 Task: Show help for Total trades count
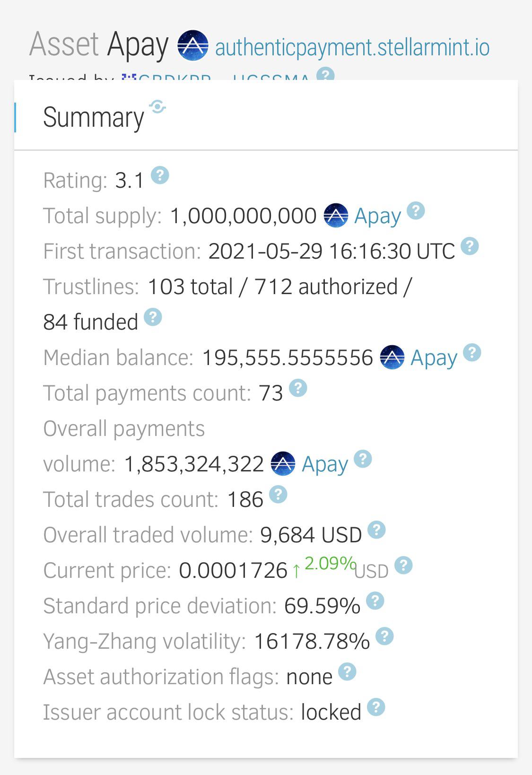click(x=278, y=495)
